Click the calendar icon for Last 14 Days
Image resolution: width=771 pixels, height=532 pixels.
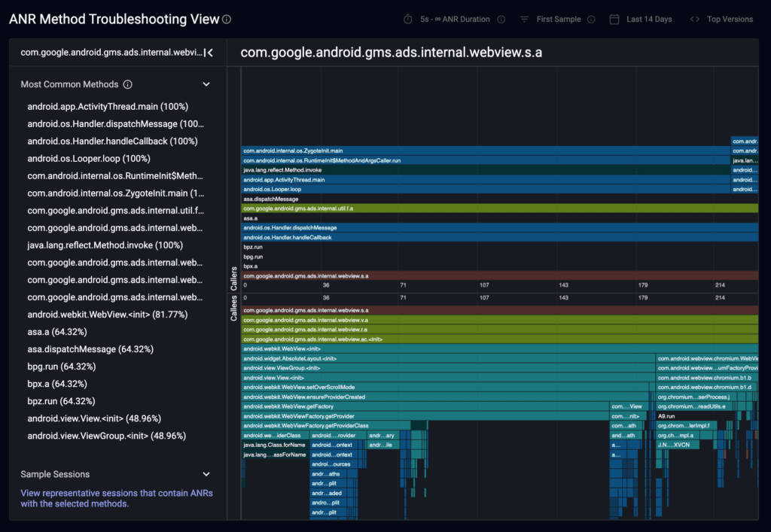(x=614, y=20)
